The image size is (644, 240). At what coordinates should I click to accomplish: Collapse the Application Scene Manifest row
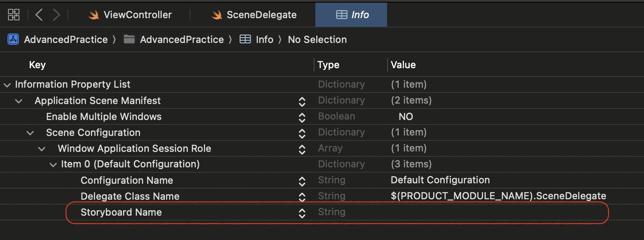[x=19, y=101]
